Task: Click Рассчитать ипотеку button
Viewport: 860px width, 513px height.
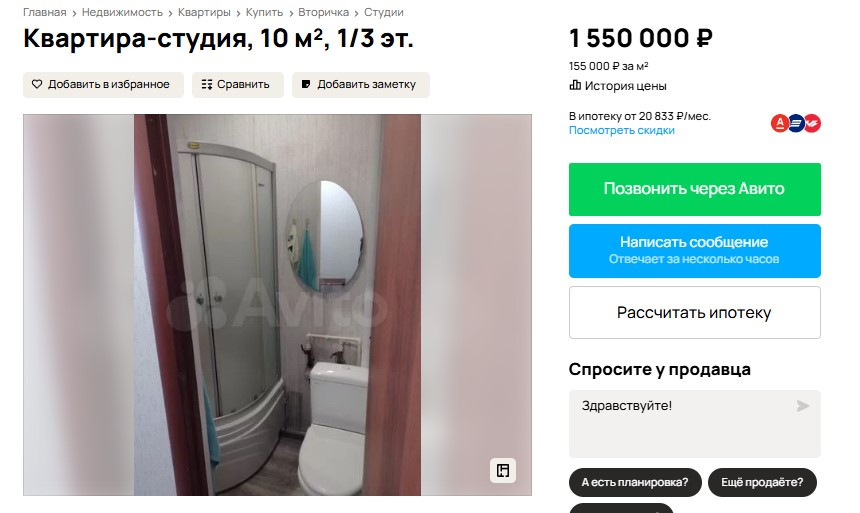Action: [694, 312]
